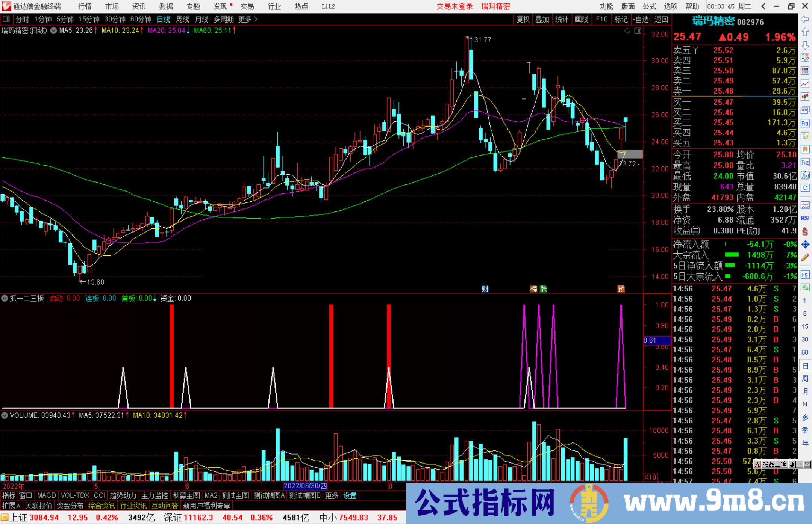This screenshot has width=812, height=524.
Task: Expand the 扩展 panel at bottom left
Action: coord(11,506)
